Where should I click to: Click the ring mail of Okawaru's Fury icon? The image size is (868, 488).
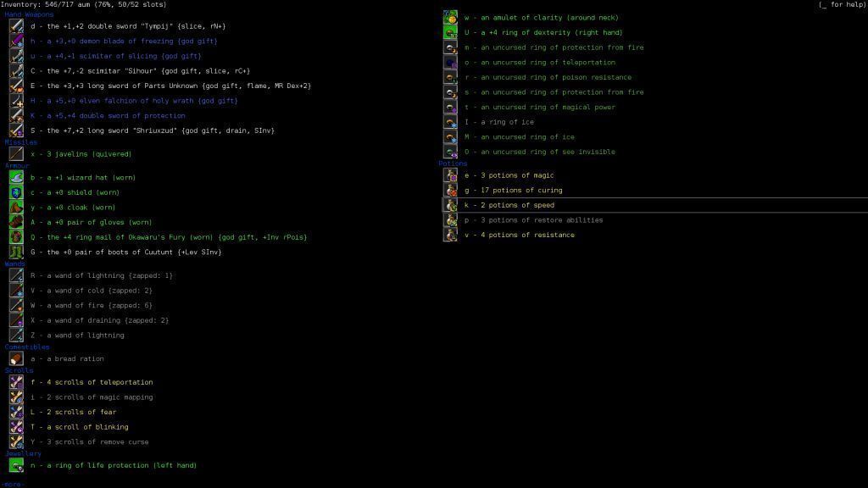[16, 237]
